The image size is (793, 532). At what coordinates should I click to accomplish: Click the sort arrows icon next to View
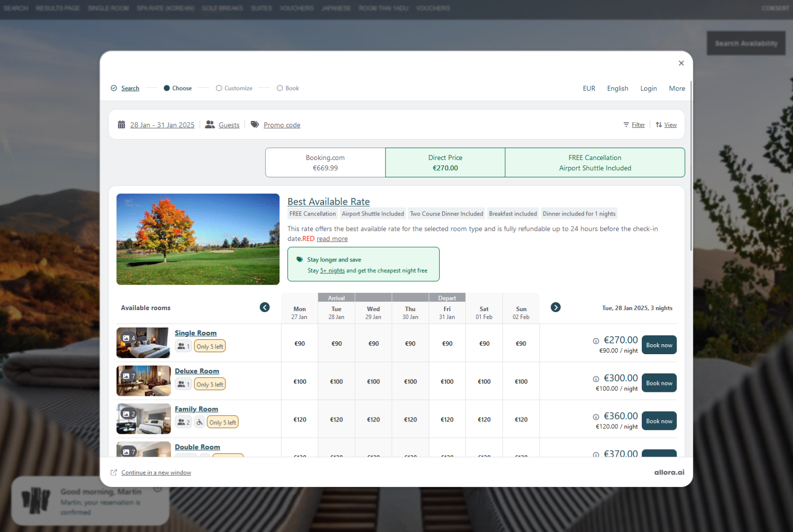coord(659,125)
